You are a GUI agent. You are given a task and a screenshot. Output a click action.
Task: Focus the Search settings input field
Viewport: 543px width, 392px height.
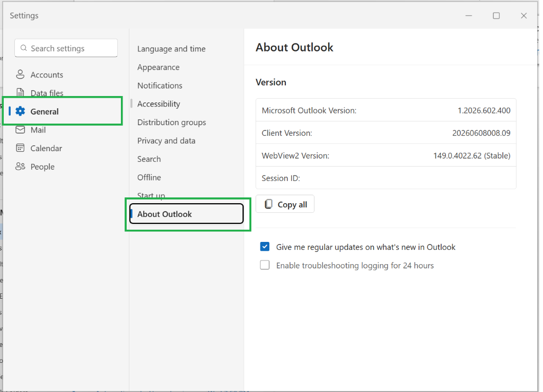66,48
